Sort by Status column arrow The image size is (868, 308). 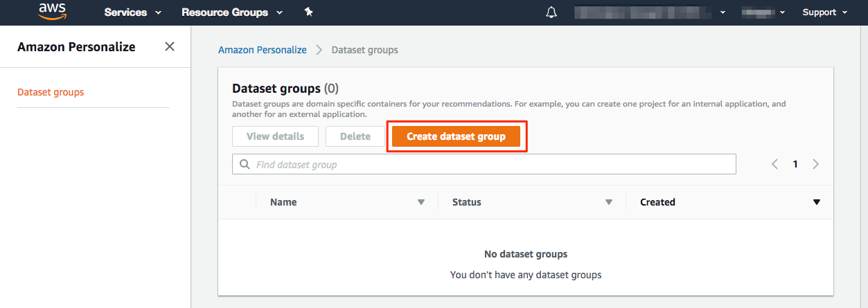click(x=609, y=202)
